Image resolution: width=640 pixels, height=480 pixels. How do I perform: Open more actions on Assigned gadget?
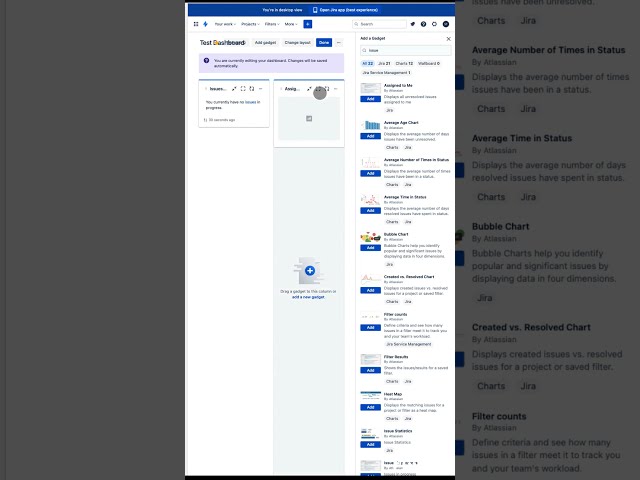[336, 89]
